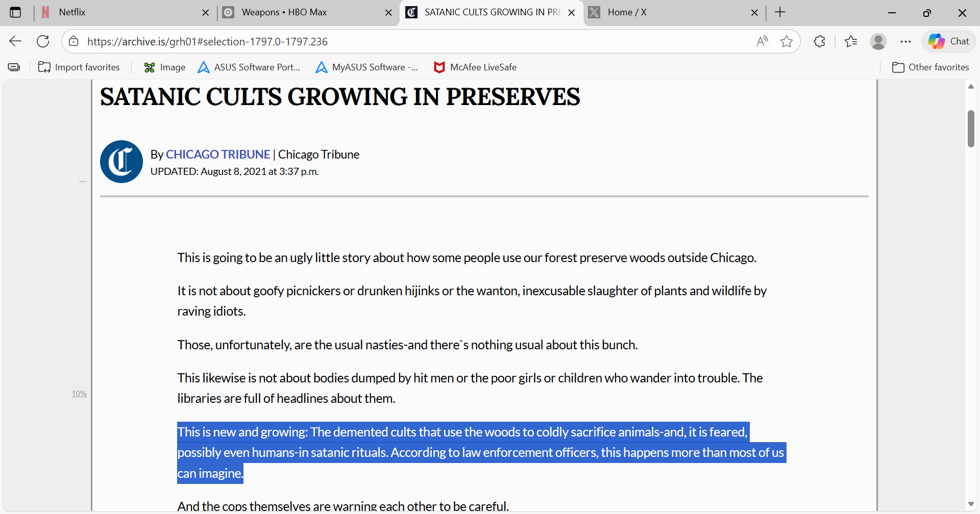980x514 pixels.
Task: Click the 10% page position marker
Action: click(79, 394)
